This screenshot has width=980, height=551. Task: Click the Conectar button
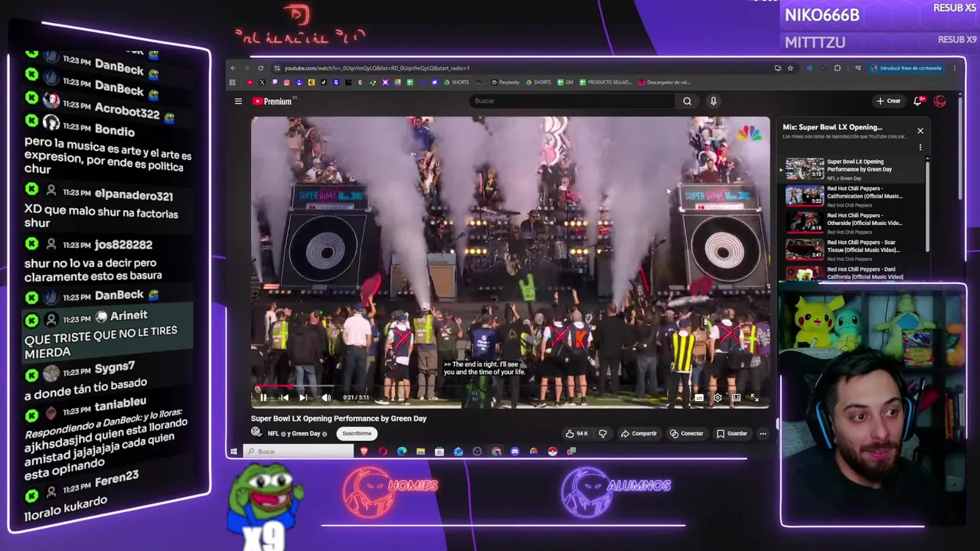tap(686, 434)
